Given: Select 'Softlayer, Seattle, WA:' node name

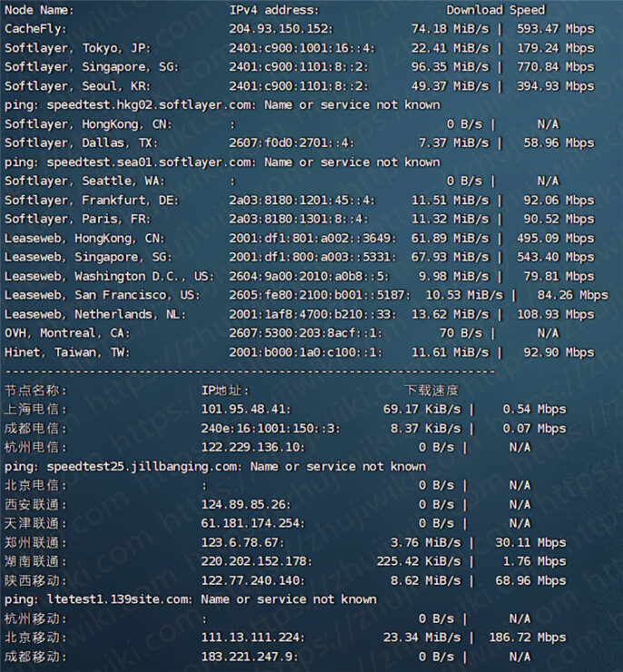Looking at the screenshot, I should pos(84,181).
